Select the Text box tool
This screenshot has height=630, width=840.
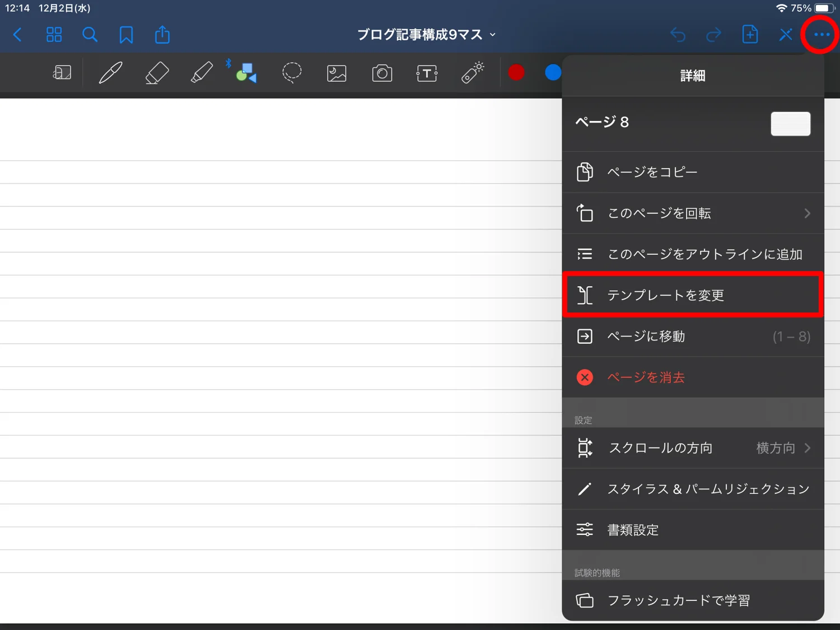[x=426, y=72]
